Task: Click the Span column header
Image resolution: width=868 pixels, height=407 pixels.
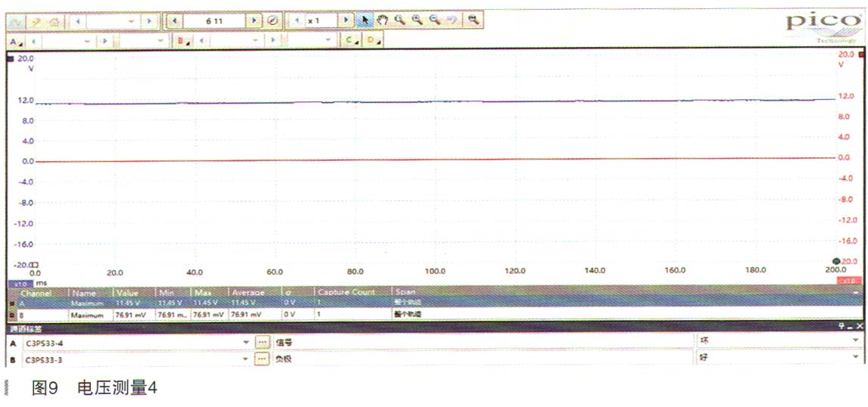Action: (x=627, y=292)
